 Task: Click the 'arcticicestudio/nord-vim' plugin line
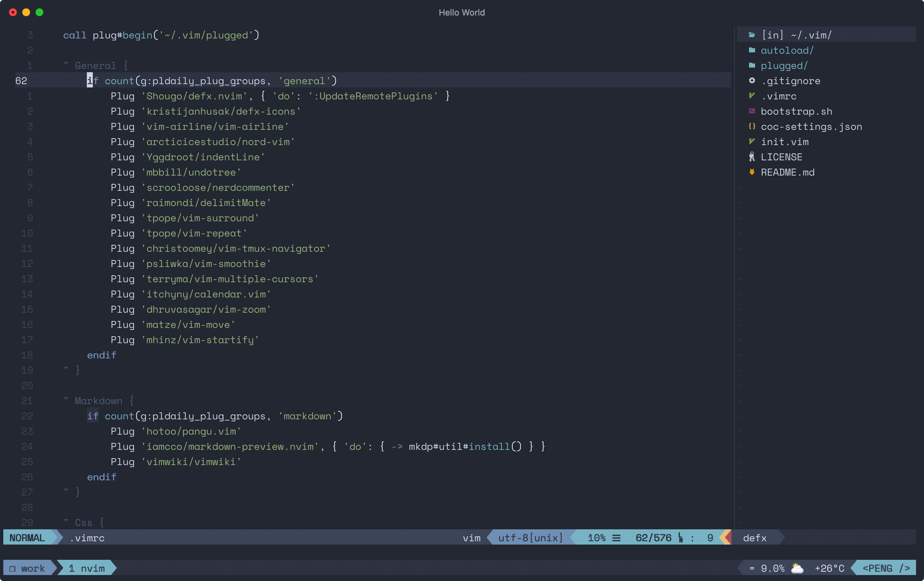point(203,142)
